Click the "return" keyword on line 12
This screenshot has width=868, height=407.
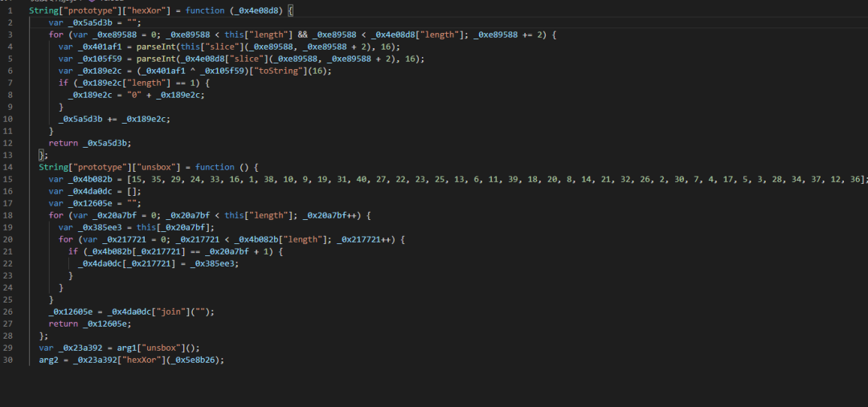pos(63,143)
